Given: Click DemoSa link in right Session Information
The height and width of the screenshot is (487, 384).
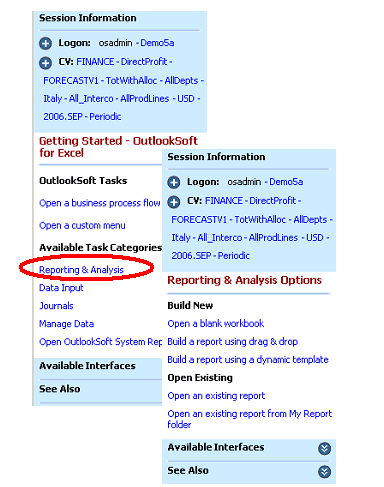Looking at the screenshot, I should pyautogui.click(x=286, y=182).
